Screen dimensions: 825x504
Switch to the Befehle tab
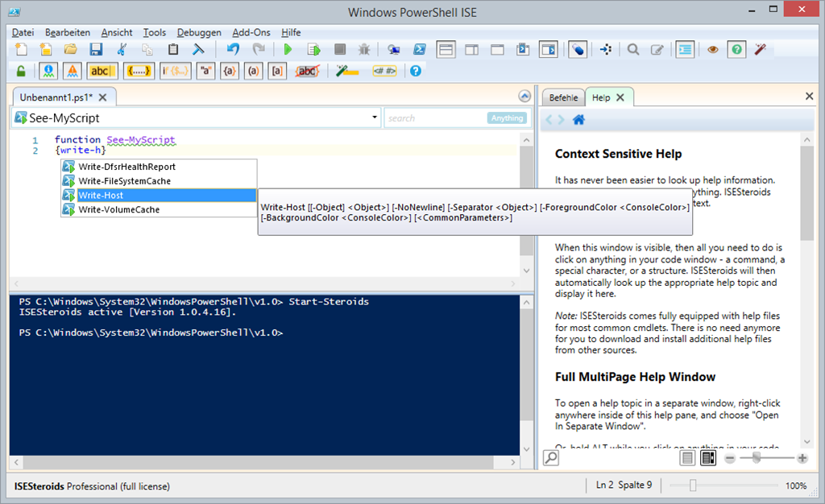[563, 97]
